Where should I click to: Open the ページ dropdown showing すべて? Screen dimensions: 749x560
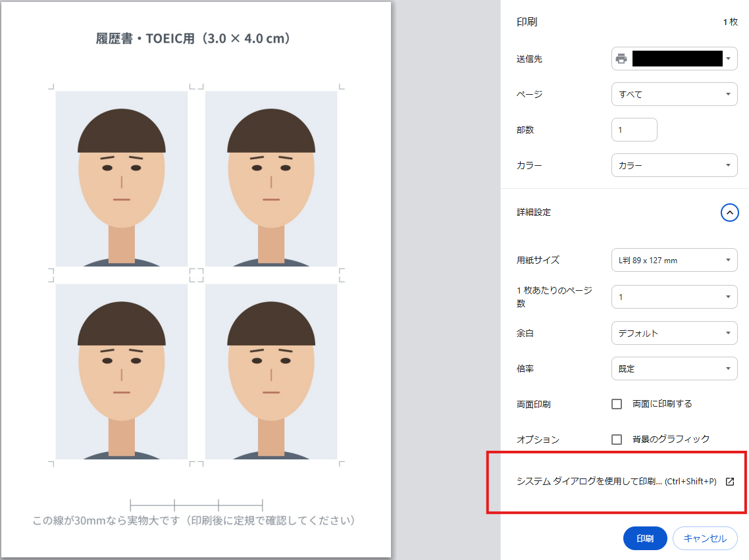[x=674, y=94]
